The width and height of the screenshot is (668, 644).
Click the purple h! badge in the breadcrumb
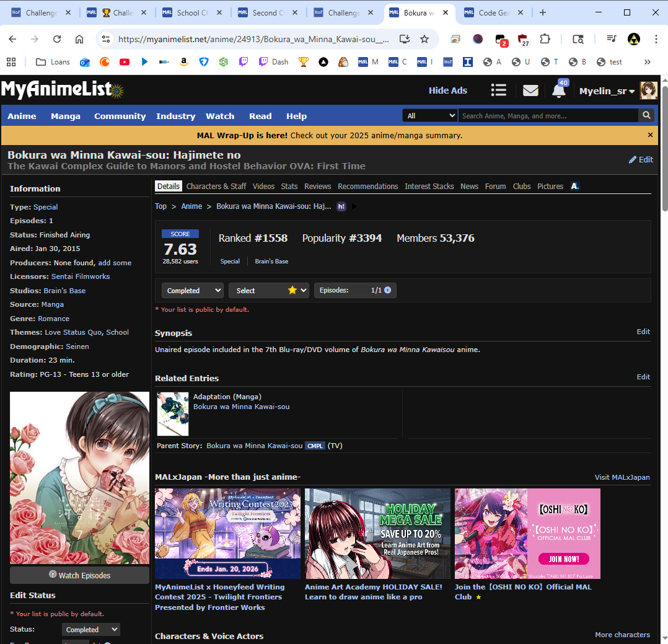(x=341, y=206)
